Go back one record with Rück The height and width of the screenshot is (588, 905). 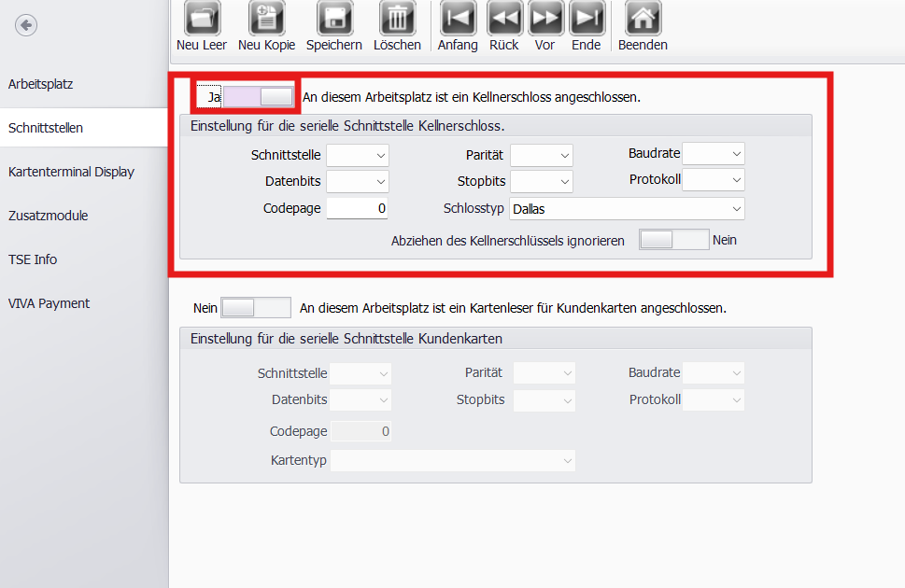tap(504, 18)
